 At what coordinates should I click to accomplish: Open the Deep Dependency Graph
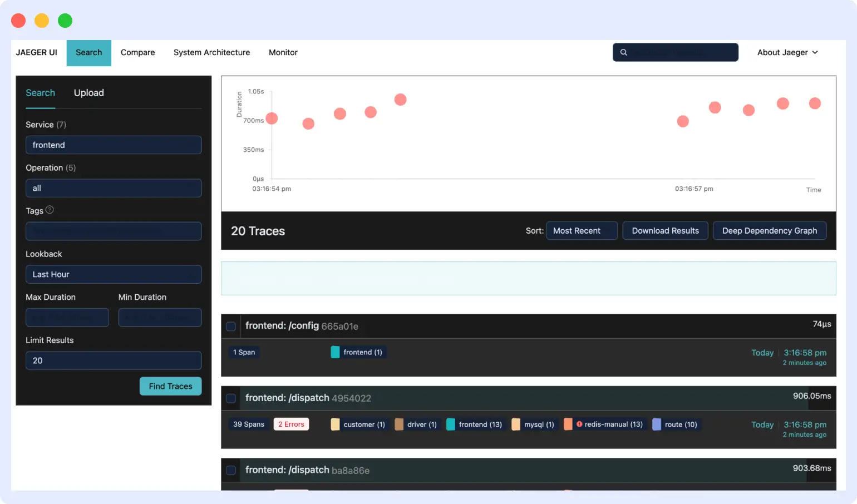pyautogui.click(x=770, y=231)
